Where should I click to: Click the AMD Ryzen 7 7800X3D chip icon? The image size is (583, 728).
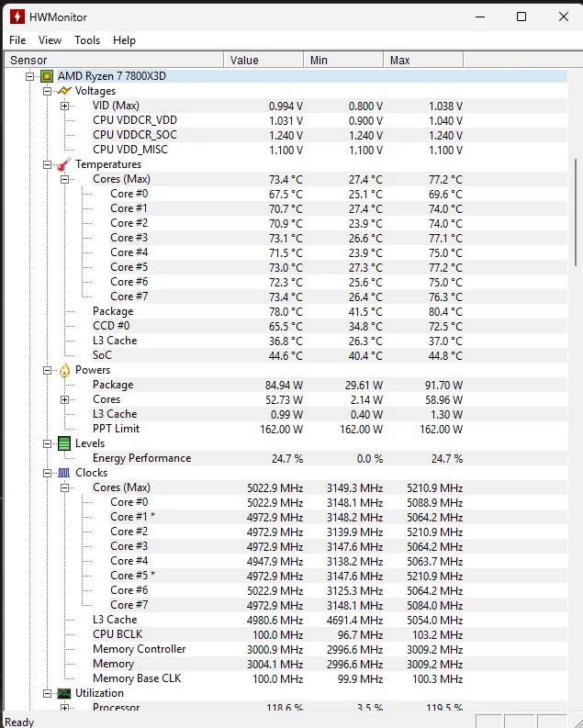[x=47, y=76]
